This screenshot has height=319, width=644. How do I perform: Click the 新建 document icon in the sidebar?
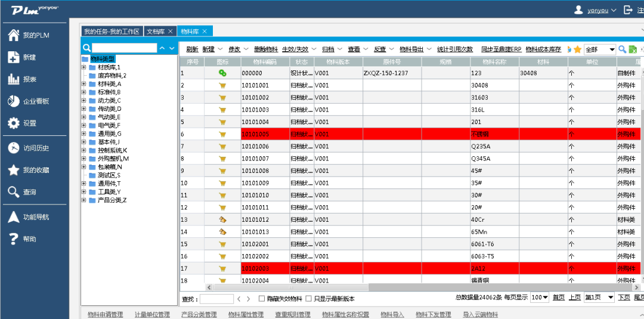[14, 57]
